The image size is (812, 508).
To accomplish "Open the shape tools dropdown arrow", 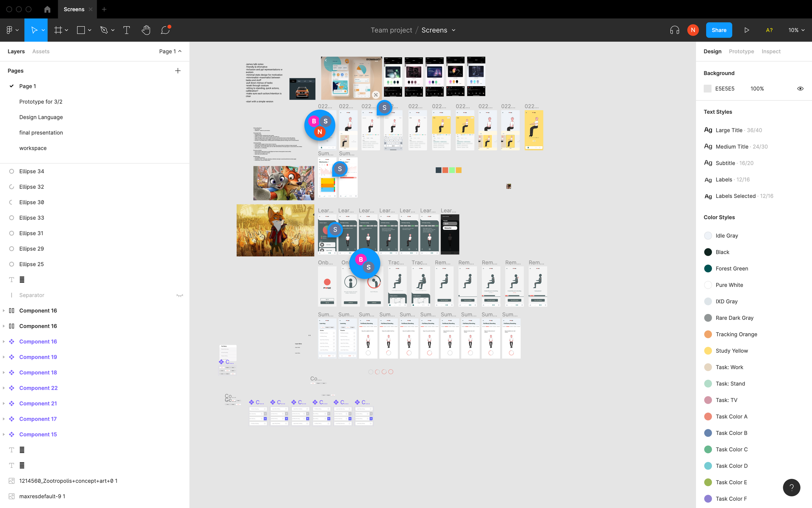I will tap(90, 30).
